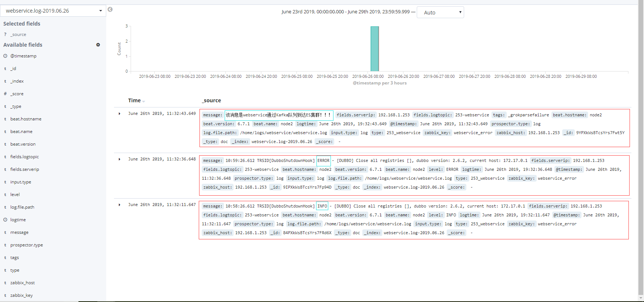Select the beat.version field

tap(23, 144)
